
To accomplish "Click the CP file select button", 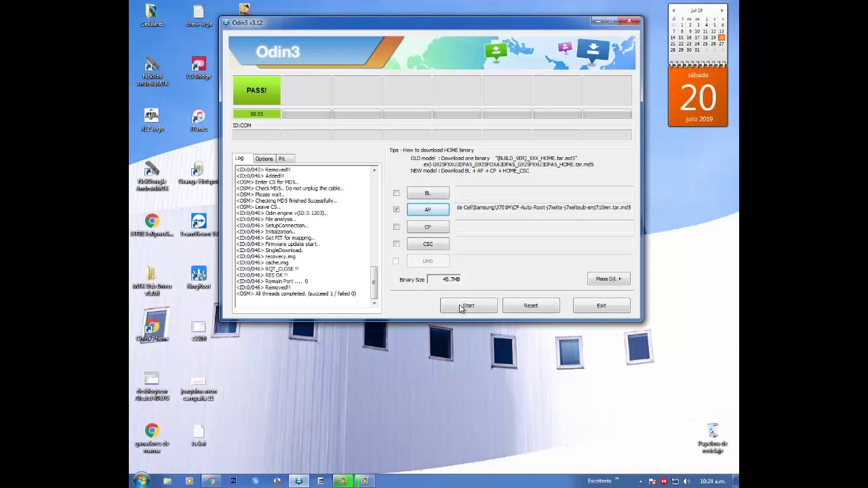I will click(428, 227).
